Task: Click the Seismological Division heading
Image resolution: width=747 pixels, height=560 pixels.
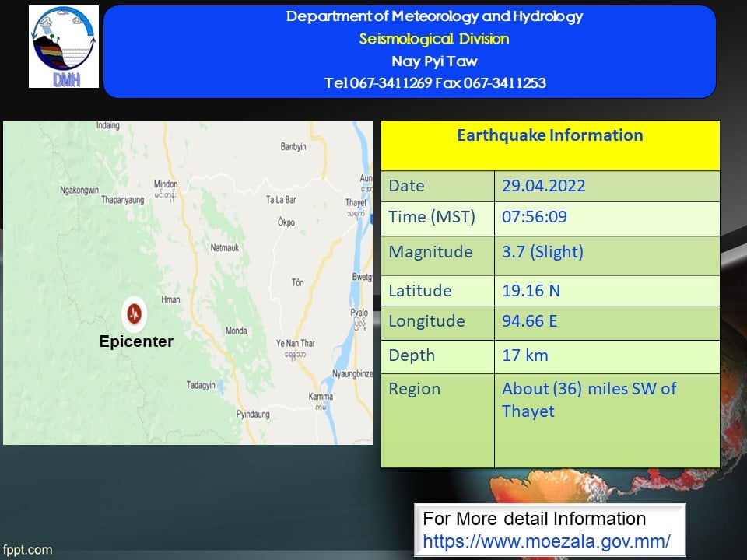Action: pos(433,39)
